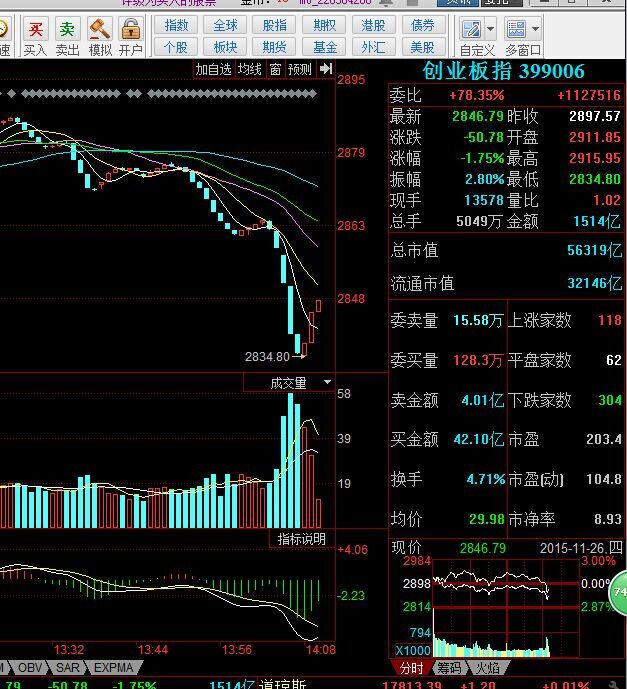Click the 自定义 customize layout icon
The height and width of the screenshot is (689, 627).
471,29
